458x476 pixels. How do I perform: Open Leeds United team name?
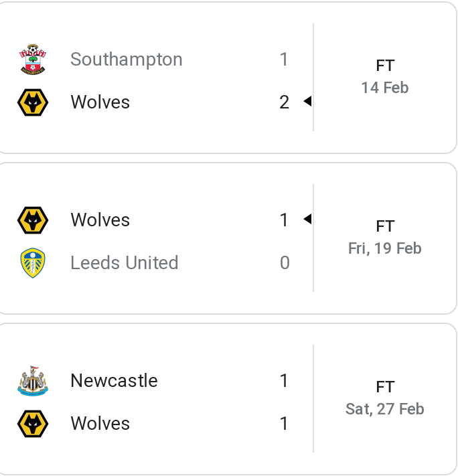click(x=125, y=262)
